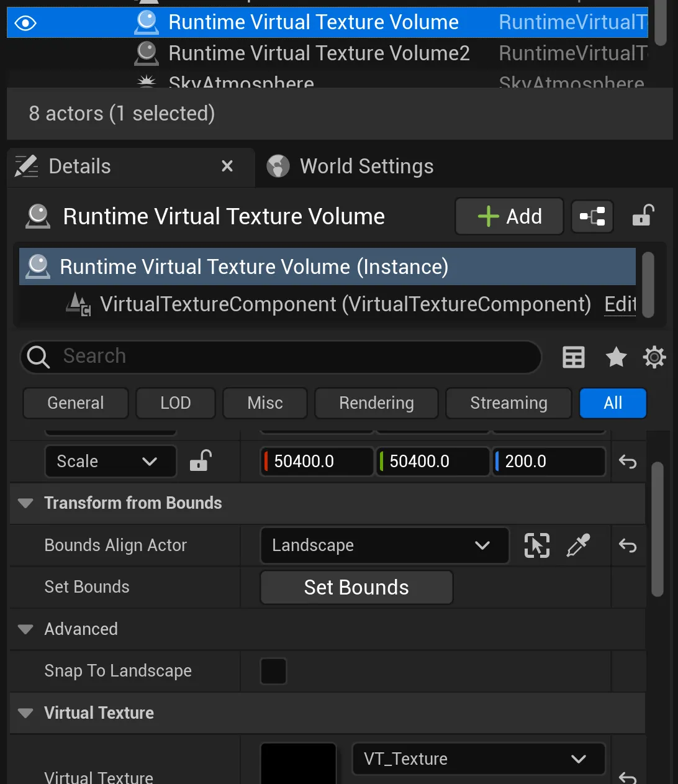This screenshot has height=784, width=678.
Task: Collapse the Transform from Bounds section
Action: [25, 503]
